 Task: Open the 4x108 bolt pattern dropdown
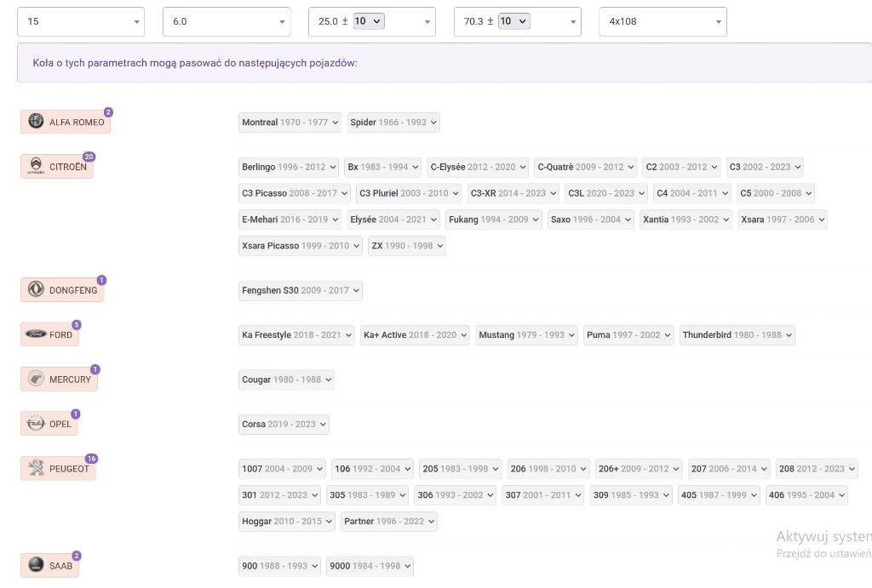pos(663,21)
